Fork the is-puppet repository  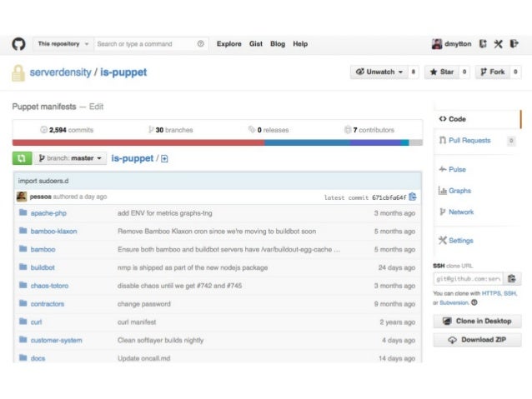(493, 72)
